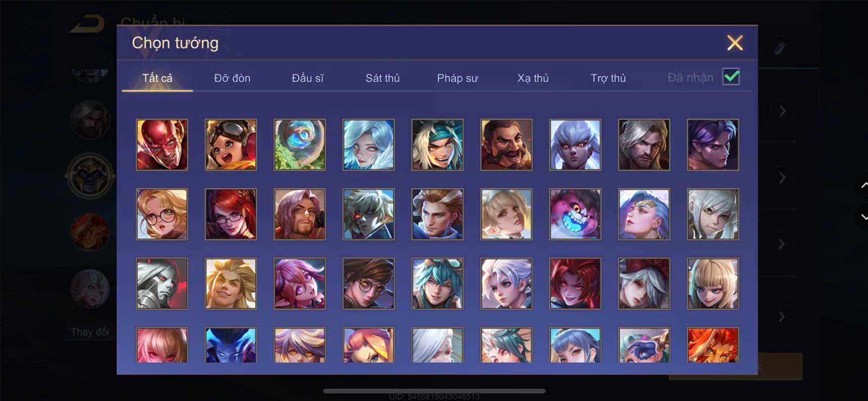The height and width of the screenshot is (401, 868).
Task: Choose the spiky golden-haired smiling hero
Action: tap(231, 284)
